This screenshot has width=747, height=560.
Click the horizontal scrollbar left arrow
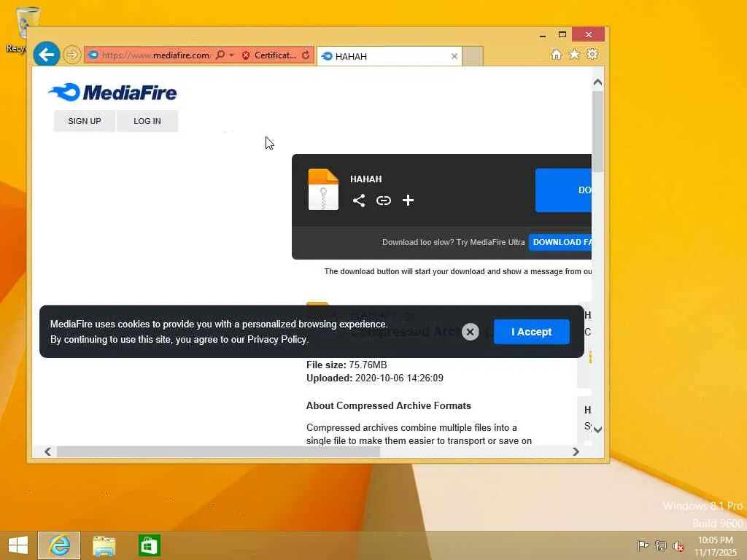click(x=47, y=451)
